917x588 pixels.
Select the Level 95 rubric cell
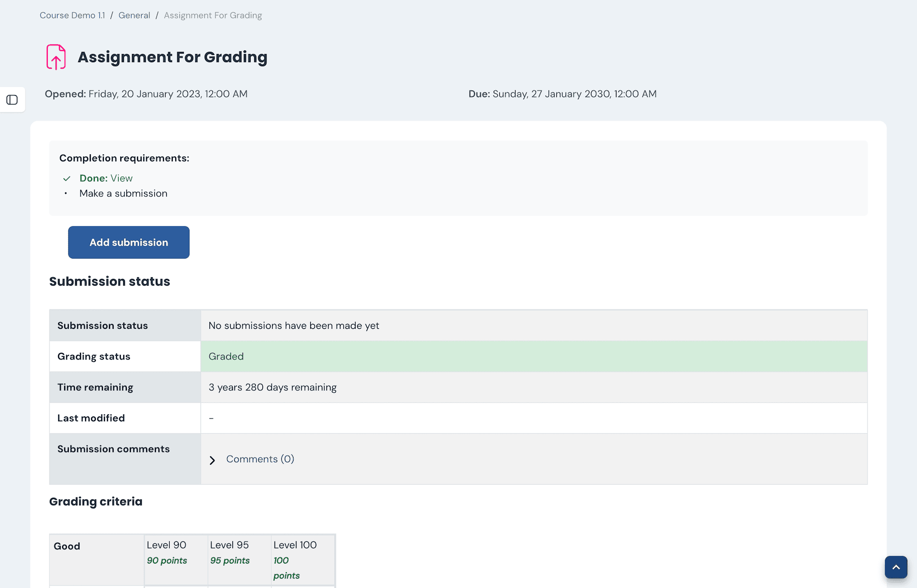point(239,559)
